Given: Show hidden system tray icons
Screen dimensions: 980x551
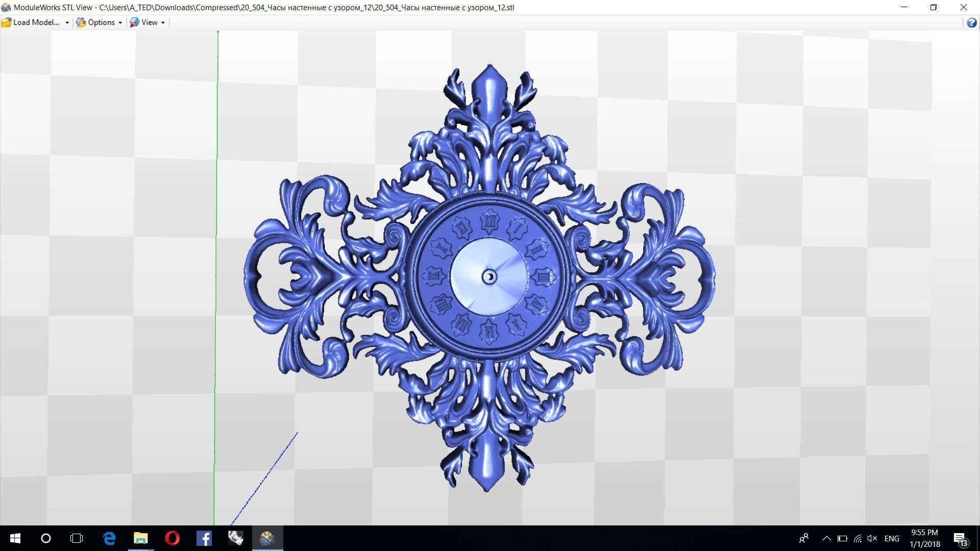Looking at the screenshot, I should click(827, 538).
